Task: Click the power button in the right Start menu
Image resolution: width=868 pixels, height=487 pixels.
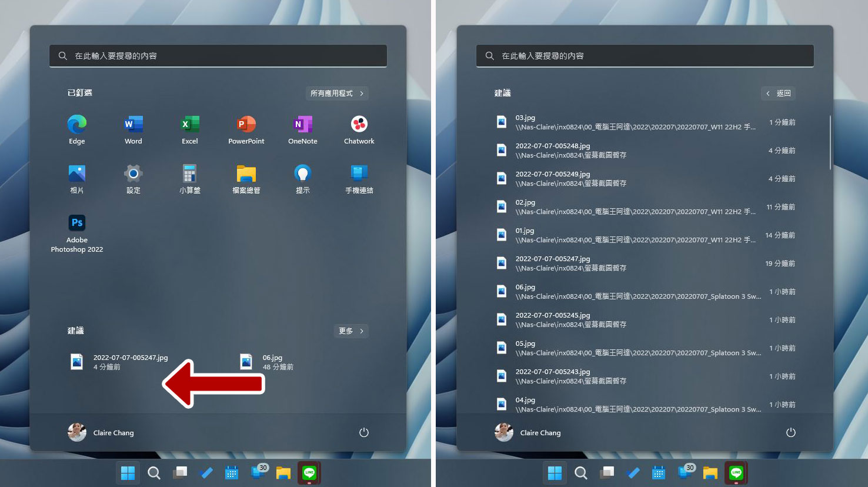Action: (x=790, y=433)
